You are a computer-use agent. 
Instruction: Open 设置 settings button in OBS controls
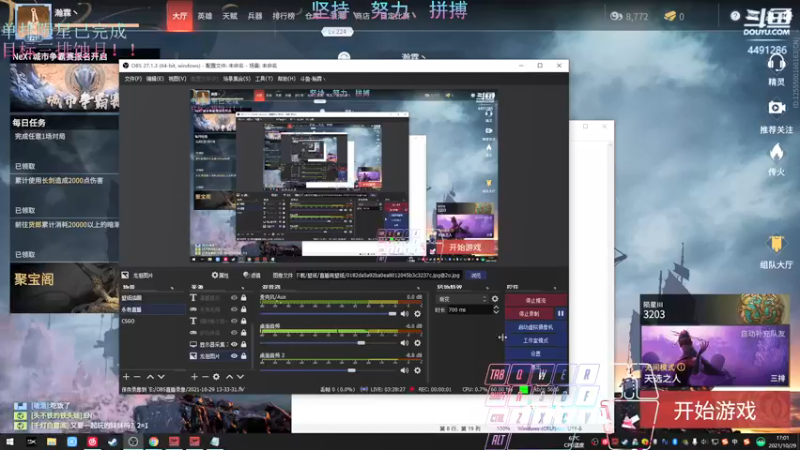pos(536,354)
